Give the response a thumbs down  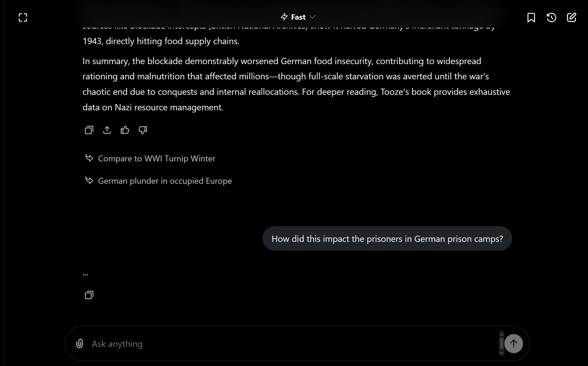(143, 130)
